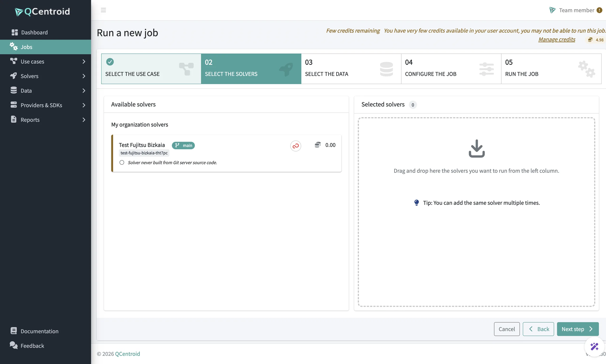606x364 pixels.
Task: Click the rocket icon in step 02
Action: (x=286, y=69)
